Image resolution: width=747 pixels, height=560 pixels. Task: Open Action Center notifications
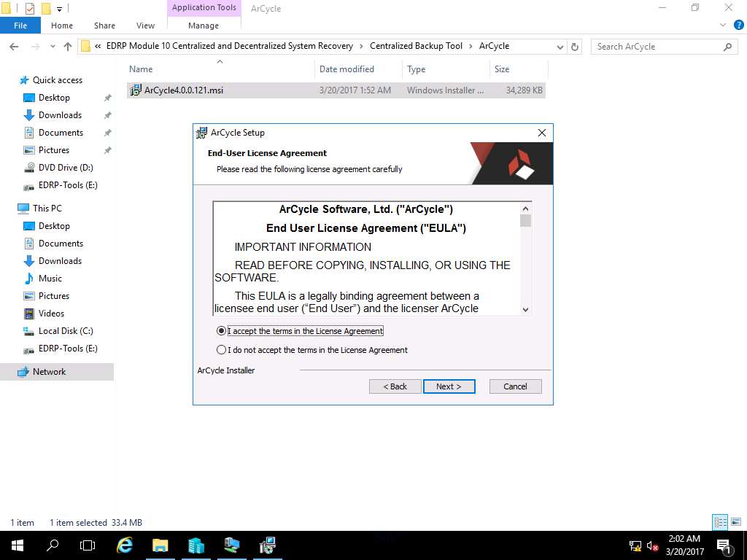[x=724, y=545]
